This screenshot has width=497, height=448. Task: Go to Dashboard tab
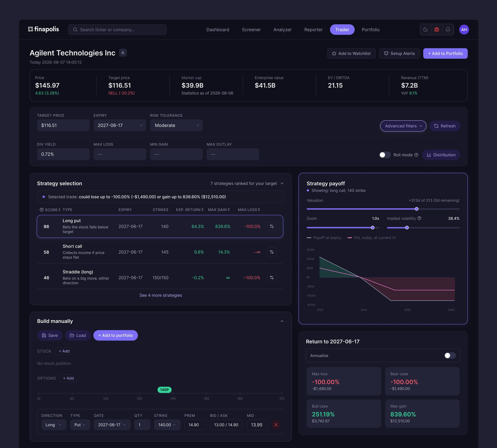218,30
